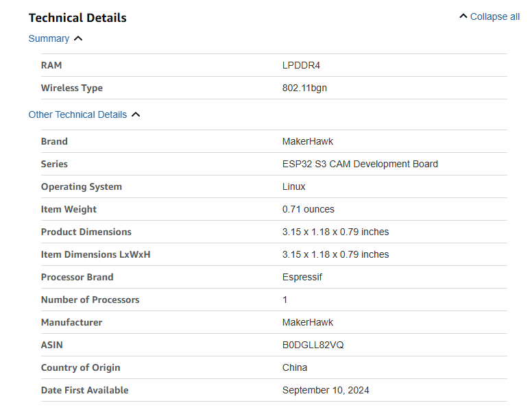
Task: Select the Country of Origin label
Action: 80,367
